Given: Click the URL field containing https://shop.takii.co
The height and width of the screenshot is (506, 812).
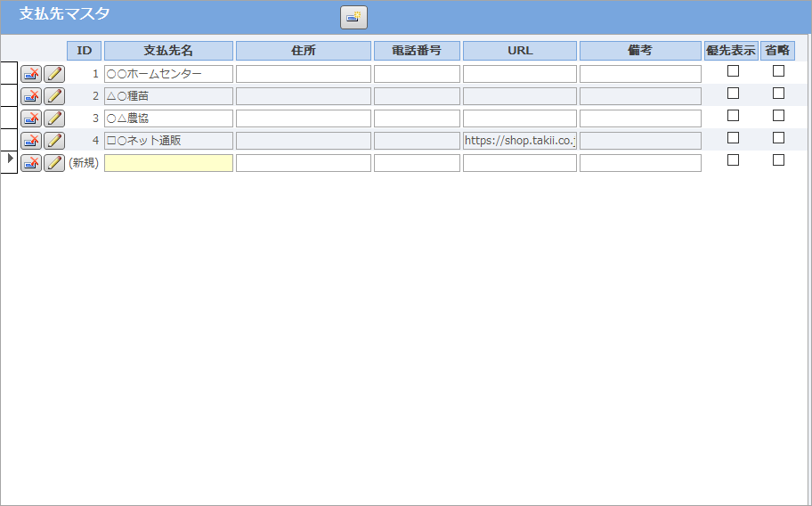Looking at the screenshot, I should 520,141.
